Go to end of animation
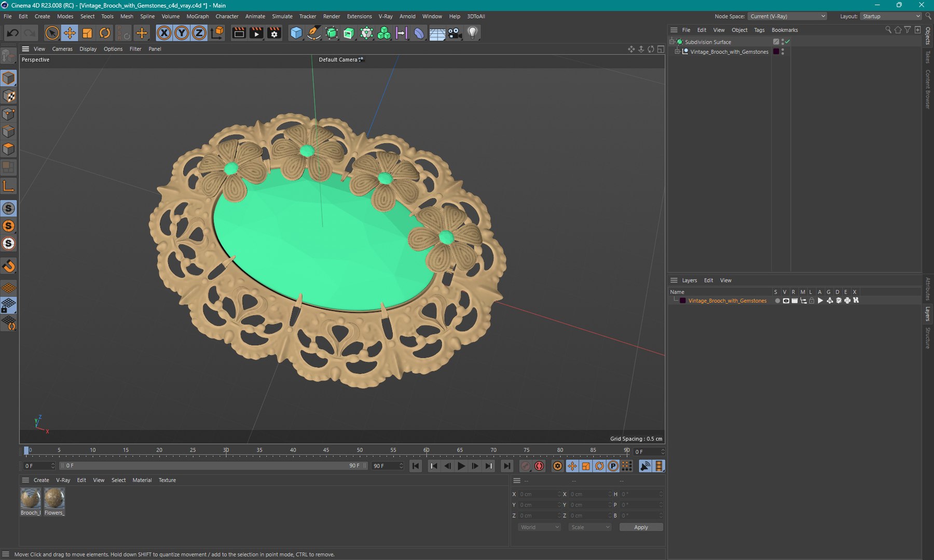 pyautogui.click(x=507, y=466)
